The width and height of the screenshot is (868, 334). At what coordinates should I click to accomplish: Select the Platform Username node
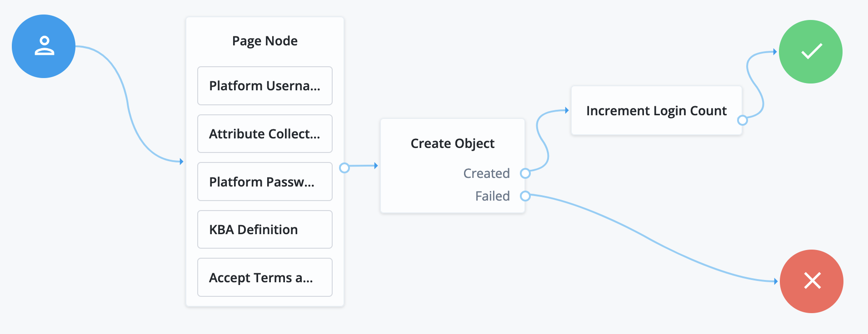click(x=265, y=86)
